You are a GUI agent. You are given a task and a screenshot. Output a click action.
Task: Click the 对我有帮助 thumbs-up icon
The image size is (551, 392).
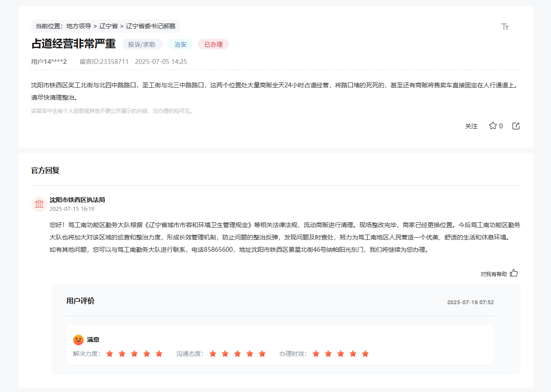click(x=514, y=273)
